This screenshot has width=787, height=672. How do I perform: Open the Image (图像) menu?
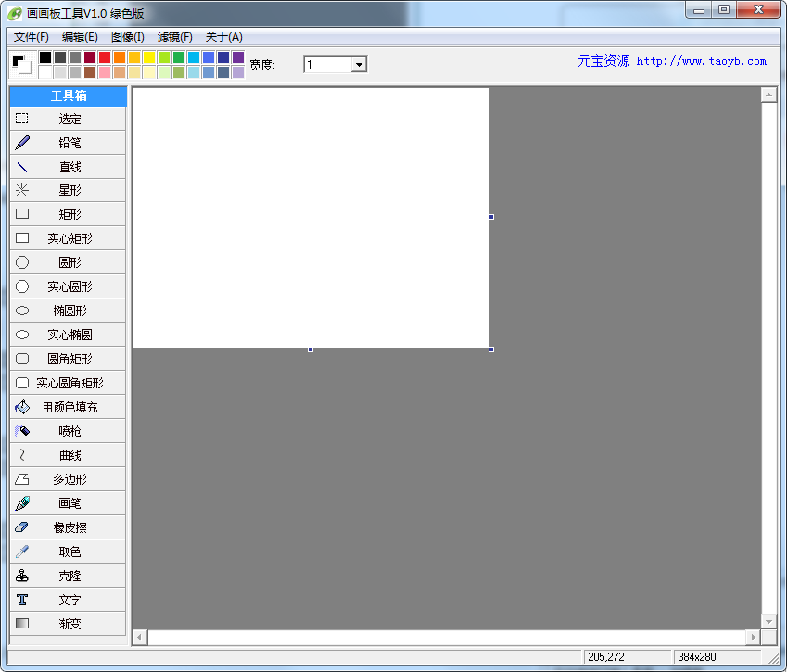tap(127, 37)
